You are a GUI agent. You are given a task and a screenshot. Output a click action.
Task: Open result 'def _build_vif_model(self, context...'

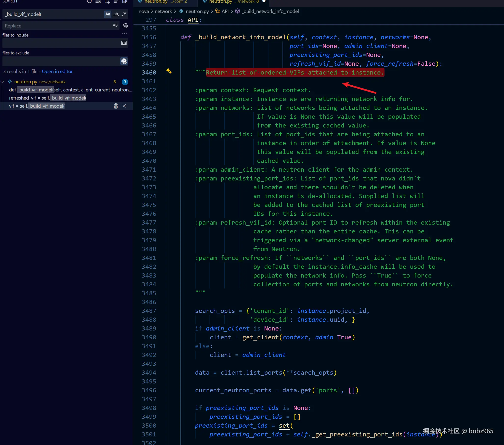point(70,90)
